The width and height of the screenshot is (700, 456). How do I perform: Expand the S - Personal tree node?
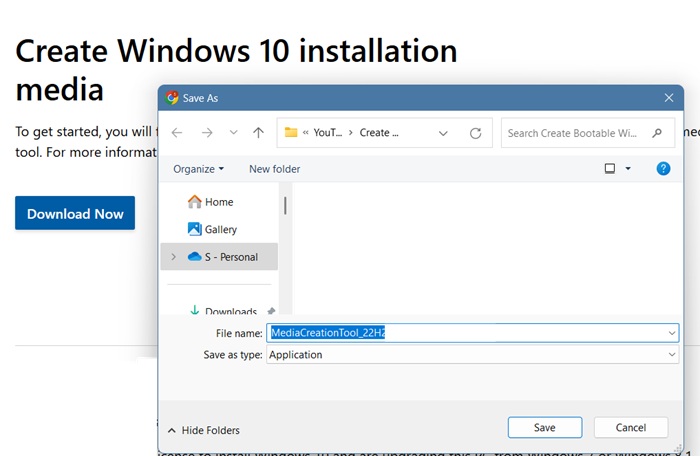[x=174, y=257]
